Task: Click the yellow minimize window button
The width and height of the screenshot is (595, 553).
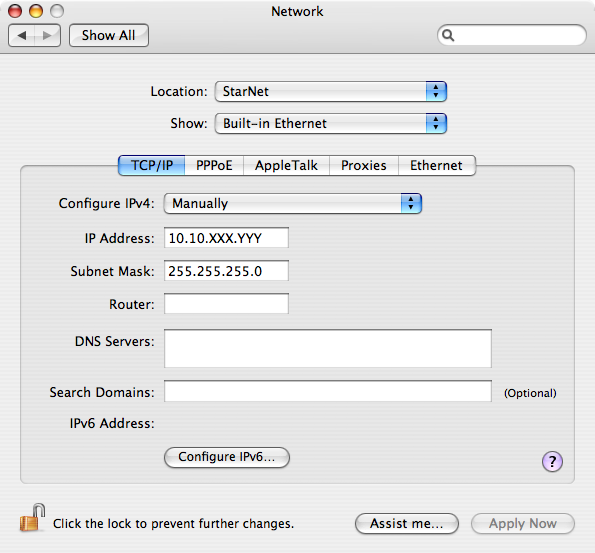Action: click(x=36, y=11)
